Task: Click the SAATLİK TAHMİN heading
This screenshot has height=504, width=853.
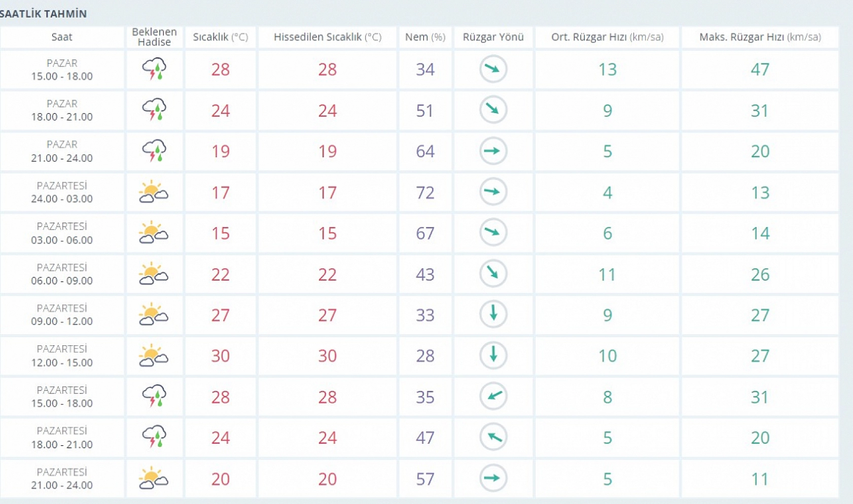Action: [x=44, y=14]
